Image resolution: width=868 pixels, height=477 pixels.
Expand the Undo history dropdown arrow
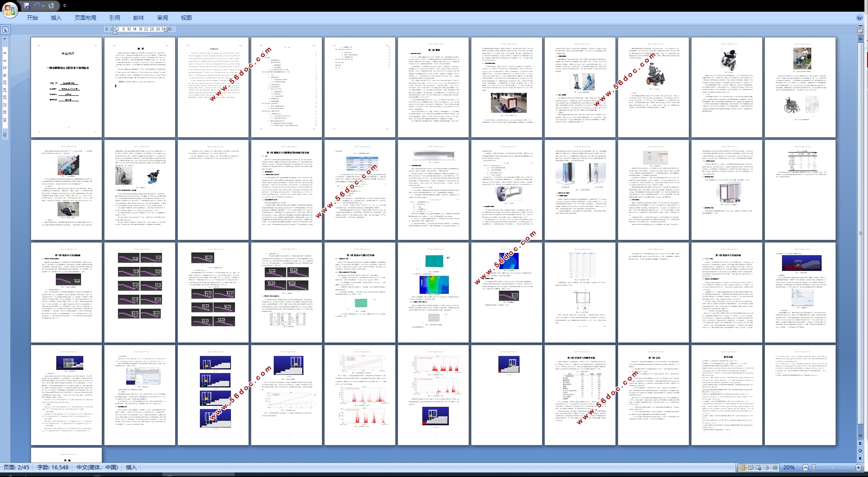coord(43,6)
